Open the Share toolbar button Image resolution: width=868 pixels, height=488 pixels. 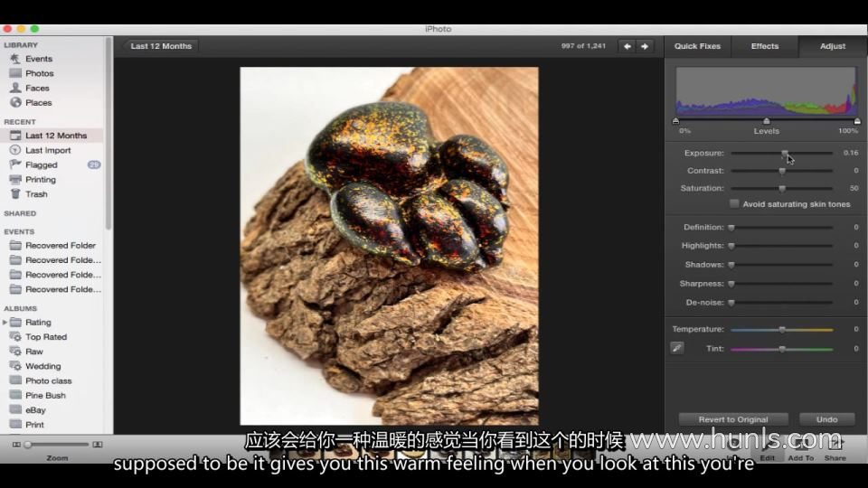[x=835, y=449]
